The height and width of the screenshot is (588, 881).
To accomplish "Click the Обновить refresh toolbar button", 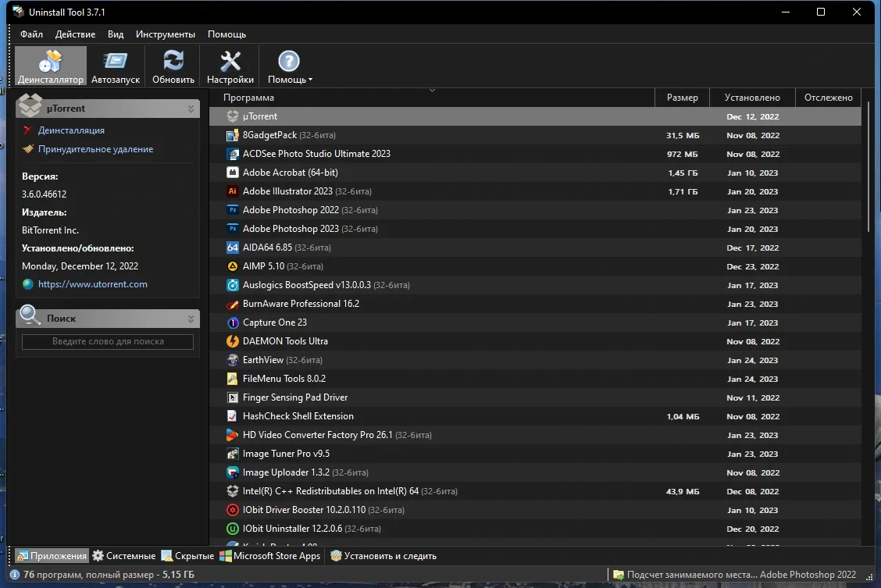I will pyautogui.click(x=173, y=66).
